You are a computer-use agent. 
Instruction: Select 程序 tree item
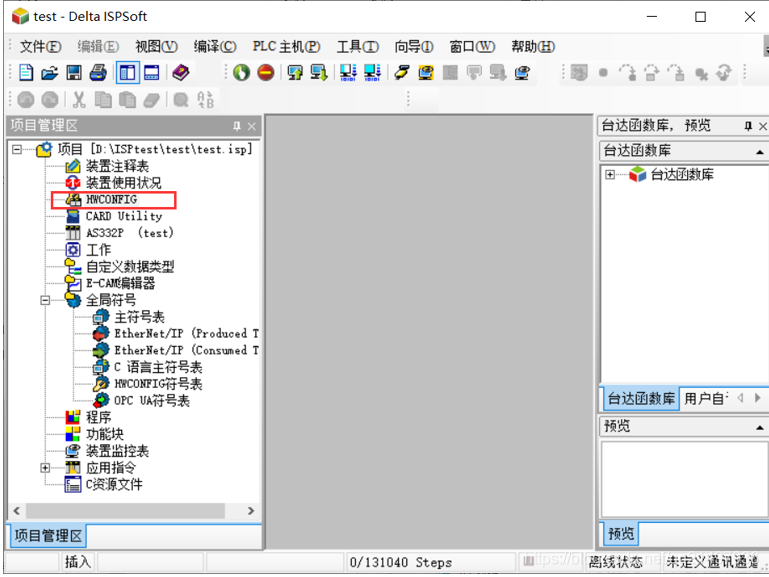tap(99, 417)
